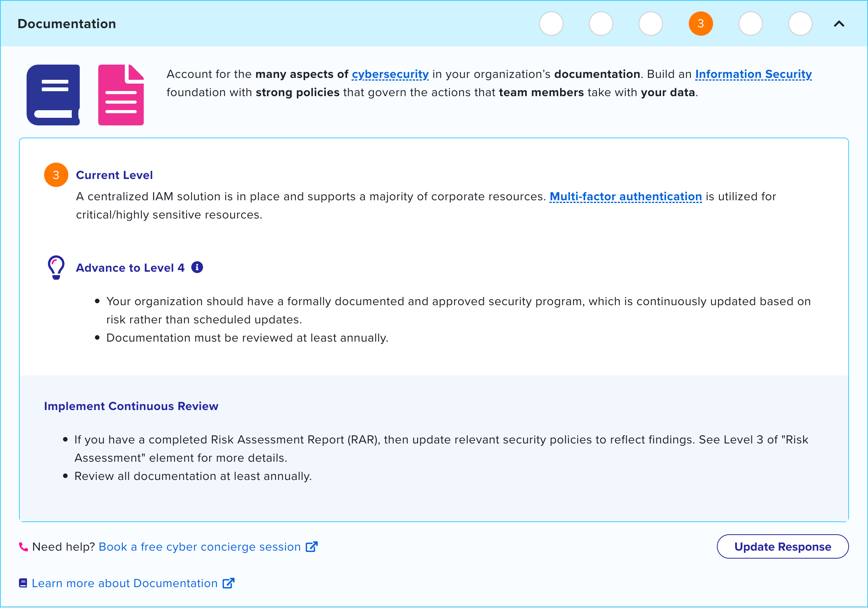The image size is (868, 608).
Task: Select the fifth level circle in header
Action: click(751, 24)
